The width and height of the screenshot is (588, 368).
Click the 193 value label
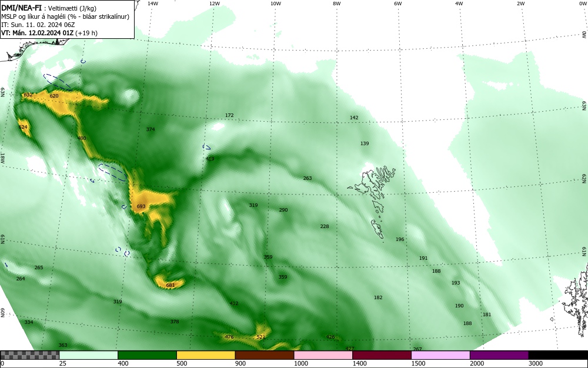click(x=456, y=283)
